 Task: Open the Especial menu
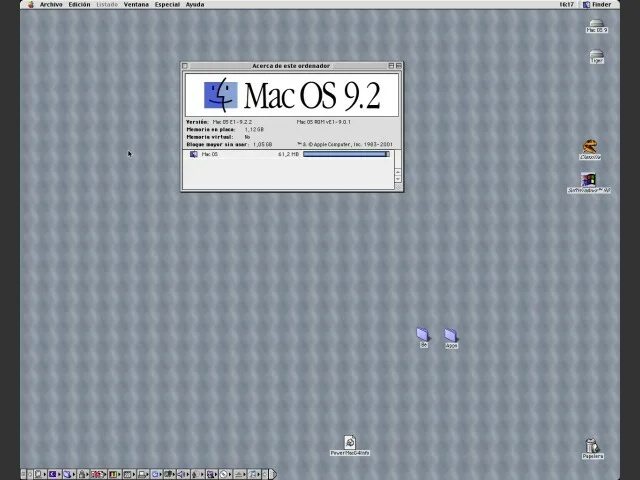pos(167,4)
